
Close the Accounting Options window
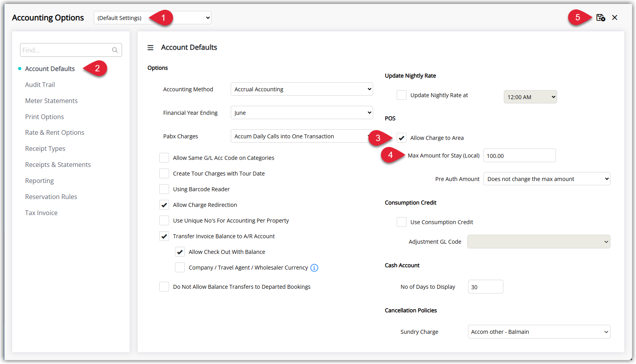615,18
